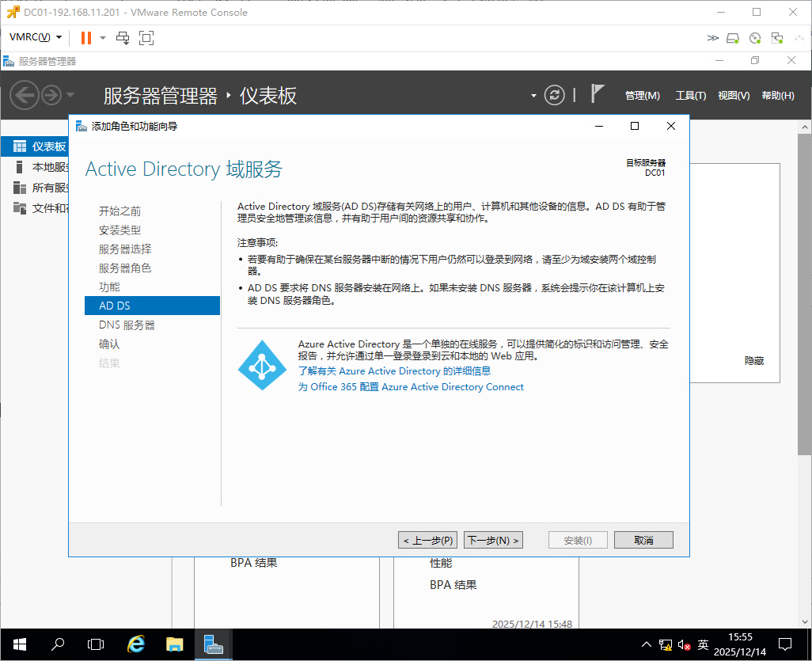Click wizard title bar icon 添加角色和功能向导
This screenshot has height=661, width=812.
pos(82,126)
